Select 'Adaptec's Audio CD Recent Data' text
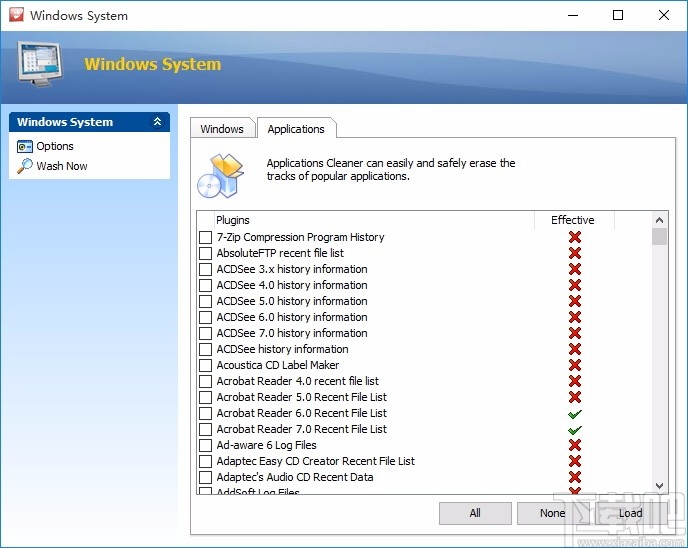Viewport: 688px width, 548px height. pyautogui.click(x=295, y=477)
